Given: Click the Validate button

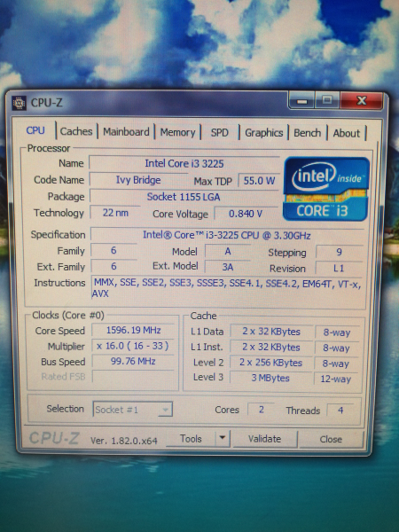Looking at the screenshot, I should [264, 439].
